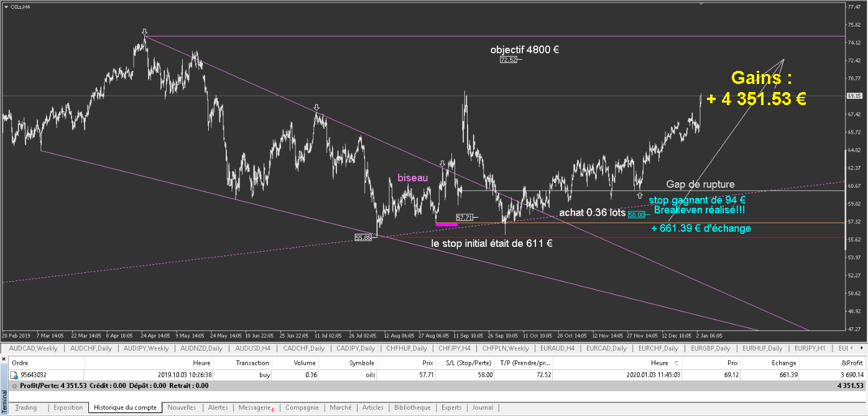The height and width of the screenshot is (416, 868).
Task: Switch to the AUDUSD,H4 chart tab
Action: click(253, 348)
